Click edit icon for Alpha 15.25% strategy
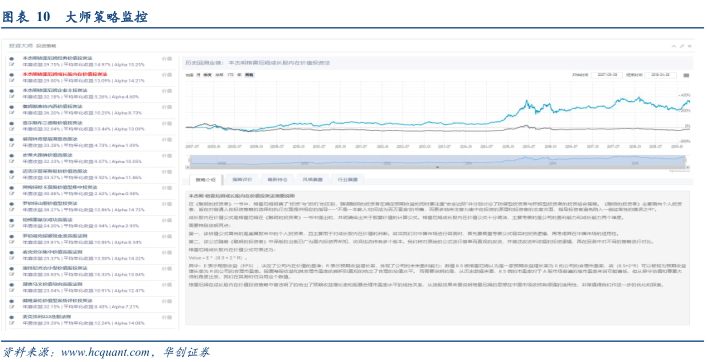 [x=12, y=65]
